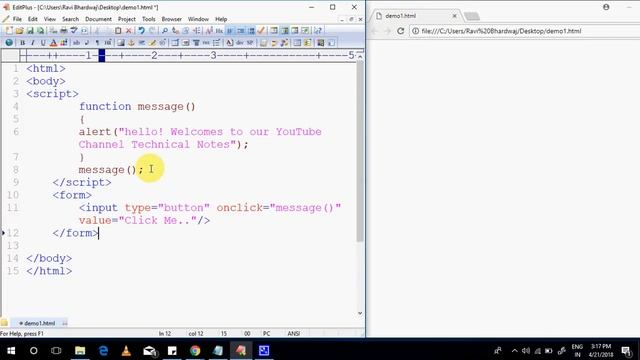The width and height of the screenshot is (640, 360).
Task: Click the Help question mark toolbar icon
Action: [318, 31]
